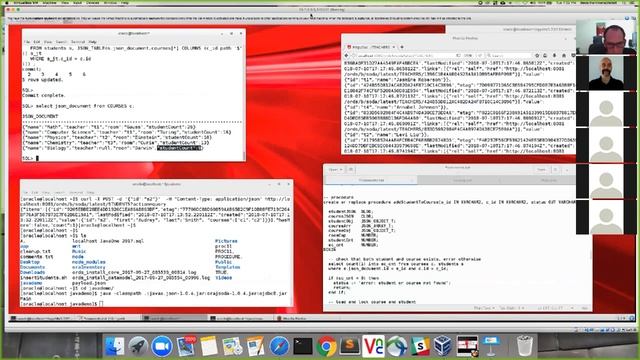The width and height of the screenshot is (640, 360).
Task: Open Preview app in the Dock
Action: (x=232, y=346)
